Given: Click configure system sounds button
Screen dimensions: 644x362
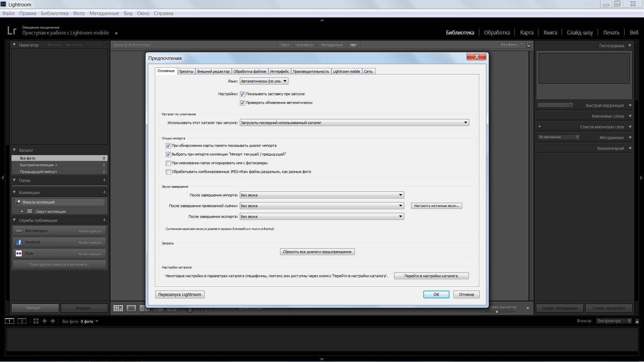Looking at the screenshot, I should [x=436, y=206].
